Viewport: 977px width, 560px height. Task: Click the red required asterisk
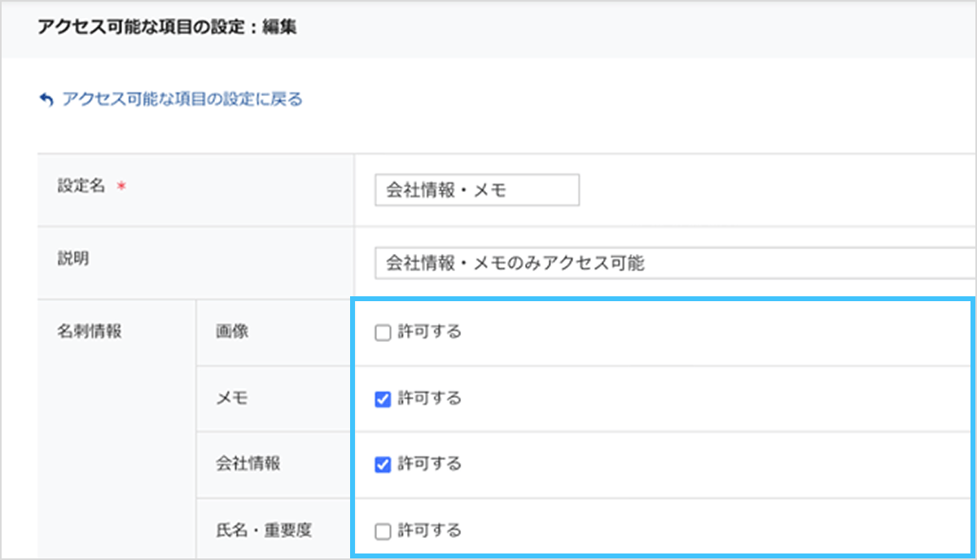pos(121,187)
